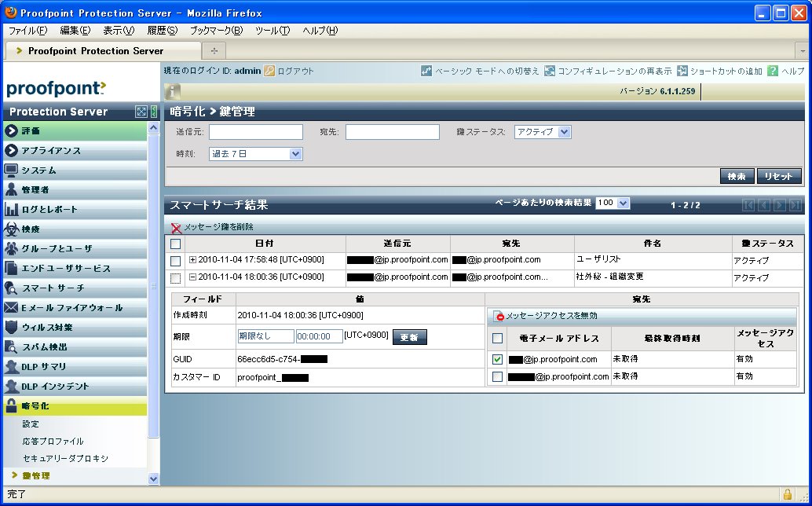This screenshot has width=812, height=506.
Task: Open the 応答プロファイル submenu item
Action: tap(53, 442)
